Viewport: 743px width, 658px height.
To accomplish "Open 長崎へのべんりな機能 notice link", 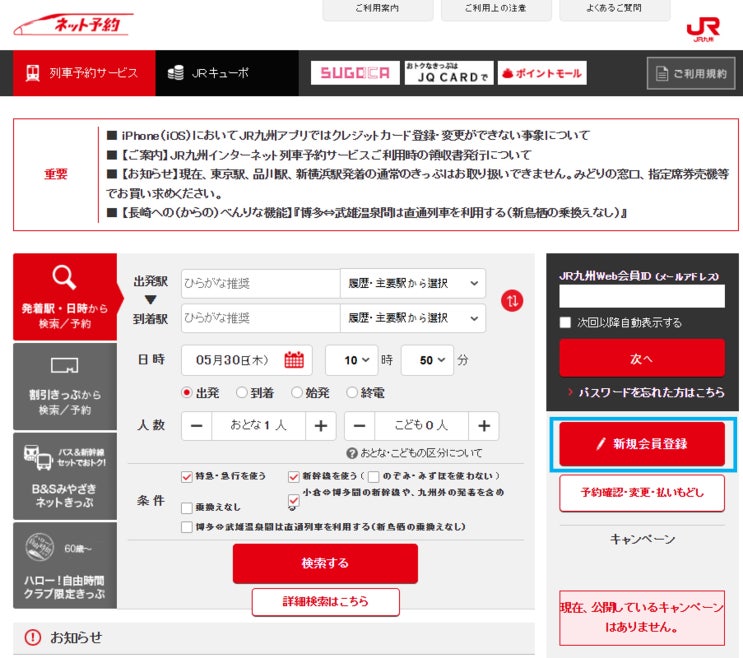I will point(372,213).
